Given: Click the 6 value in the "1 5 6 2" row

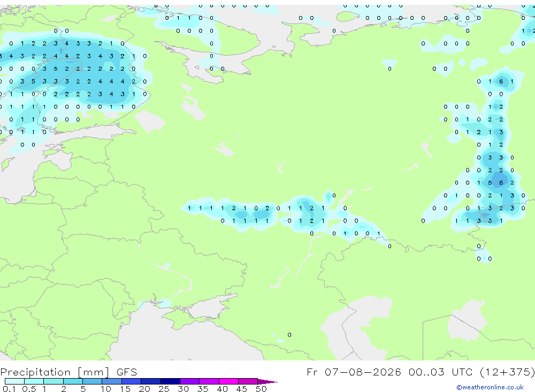Looking at the screenshot, I should [501, 182].
